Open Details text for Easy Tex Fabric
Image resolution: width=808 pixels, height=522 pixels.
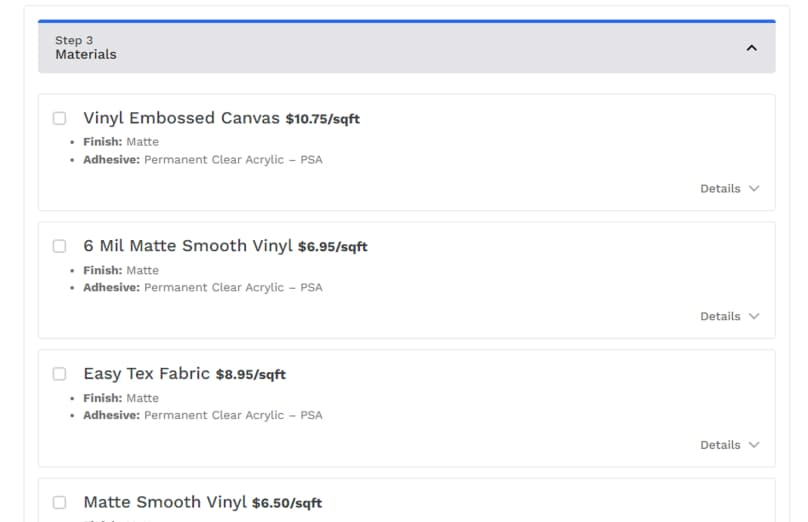click(720, 445)
